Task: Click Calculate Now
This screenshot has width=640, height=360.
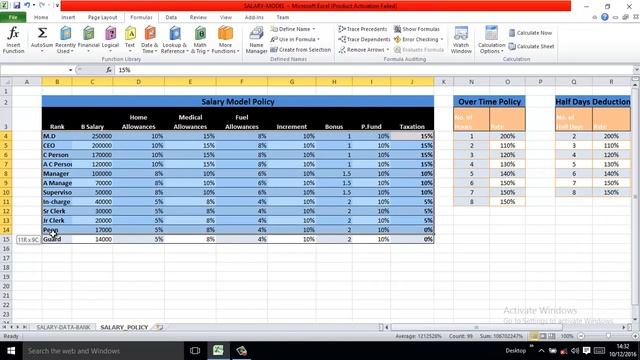Action: point(530,33)
